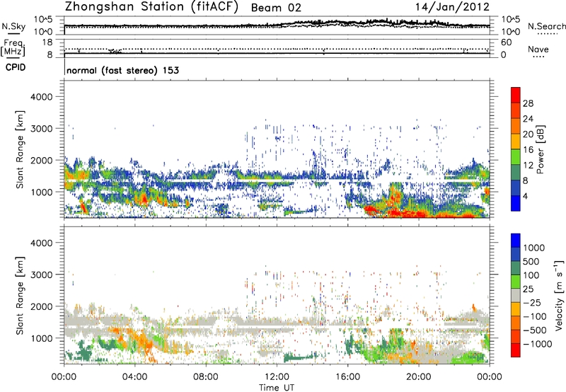
Task: Click the 'Zhongshan Station (fitACF)' title
Action: click(151, 7)
